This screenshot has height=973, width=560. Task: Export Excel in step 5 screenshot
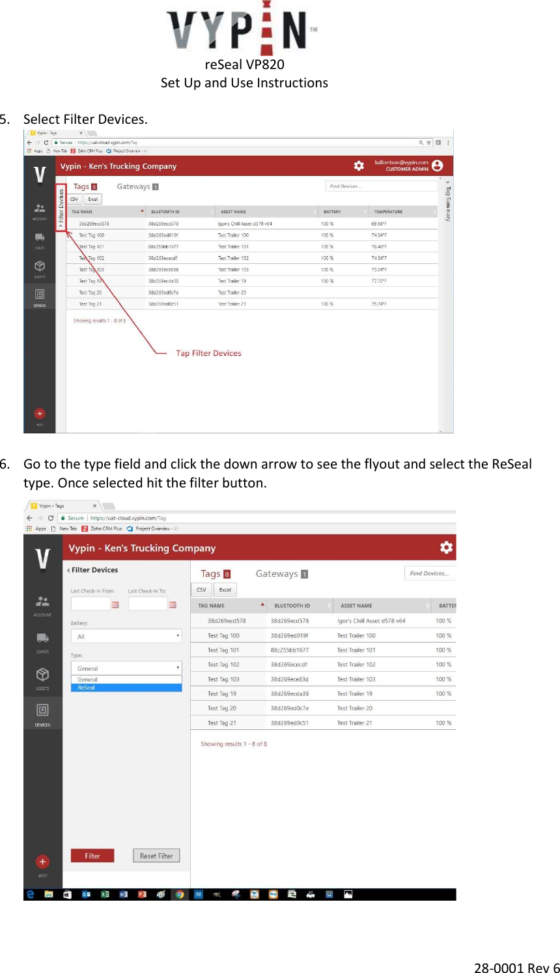(92, 199)
